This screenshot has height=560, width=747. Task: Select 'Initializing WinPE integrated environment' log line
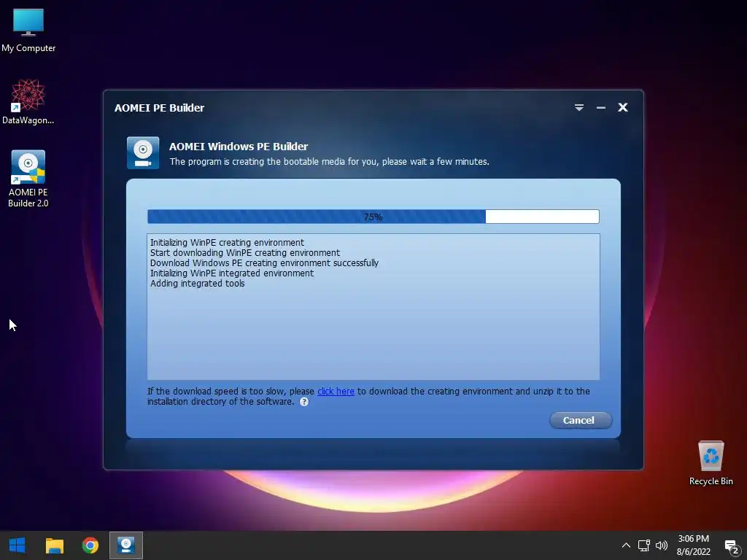pos(232,273)
